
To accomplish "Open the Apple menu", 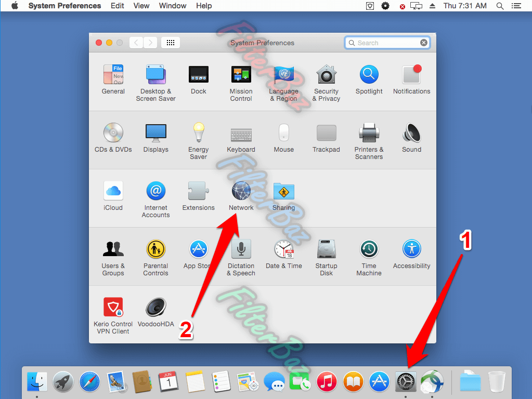I will (15, 6).
